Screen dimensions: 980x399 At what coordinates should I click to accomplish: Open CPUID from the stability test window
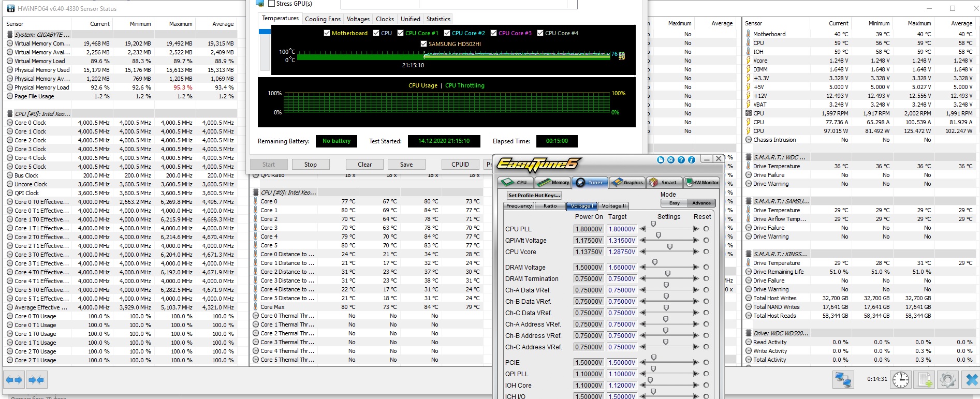click(x=460, y=165)
